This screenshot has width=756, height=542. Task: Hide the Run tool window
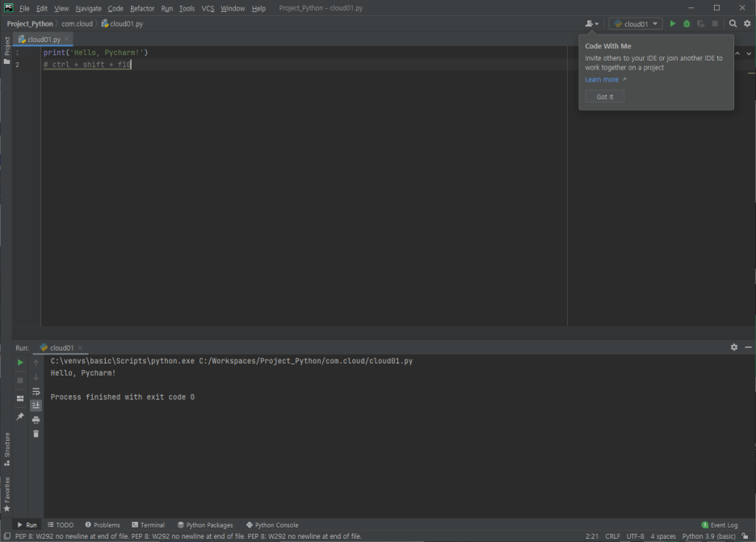[748, 347]
